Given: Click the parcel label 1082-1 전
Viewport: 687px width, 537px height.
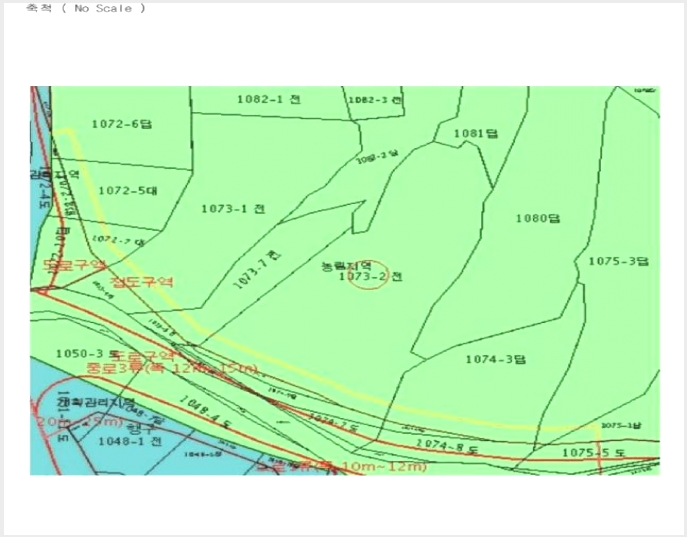Looking at the screenshot, I should coord(269,99).
